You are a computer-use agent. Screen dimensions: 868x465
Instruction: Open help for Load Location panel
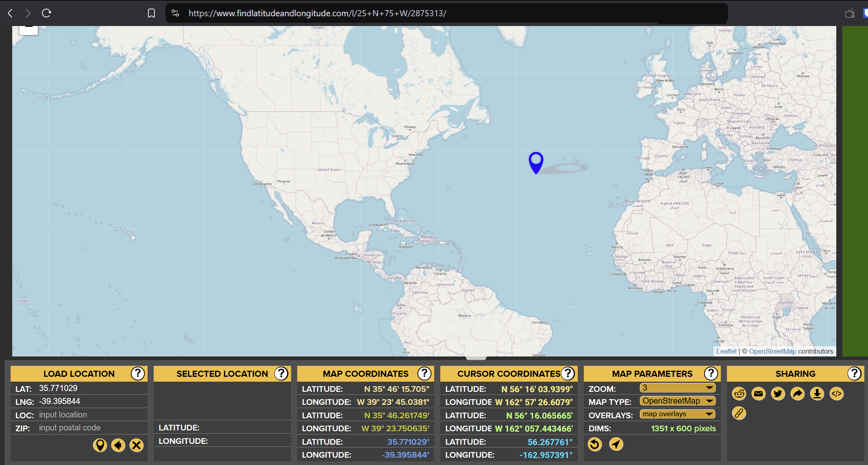click(x=138, y=373)
